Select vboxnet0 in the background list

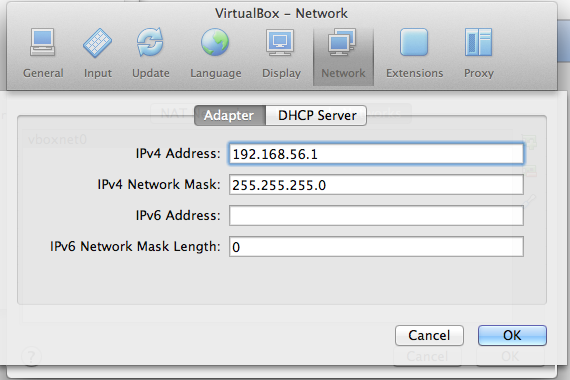[57, 139]
